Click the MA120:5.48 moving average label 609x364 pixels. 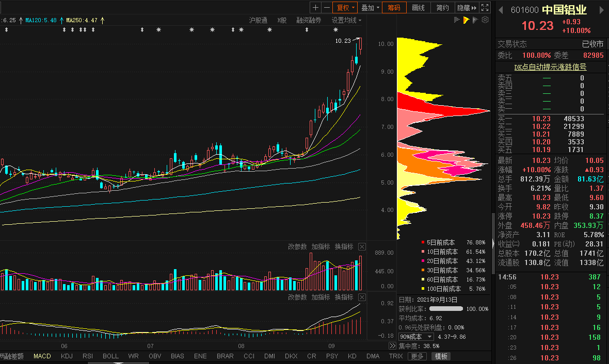[x=41, y=20]
